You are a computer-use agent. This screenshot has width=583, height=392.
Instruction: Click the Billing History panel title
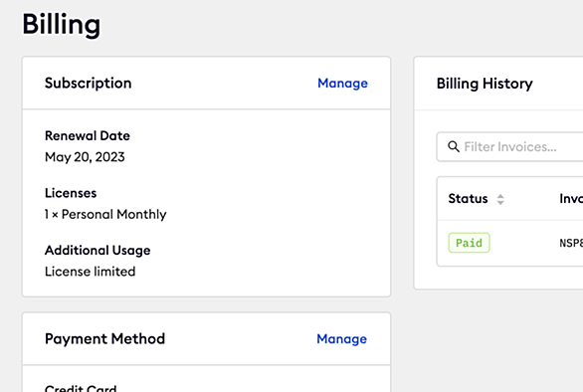pyautogui.click(x=485, y=84)
